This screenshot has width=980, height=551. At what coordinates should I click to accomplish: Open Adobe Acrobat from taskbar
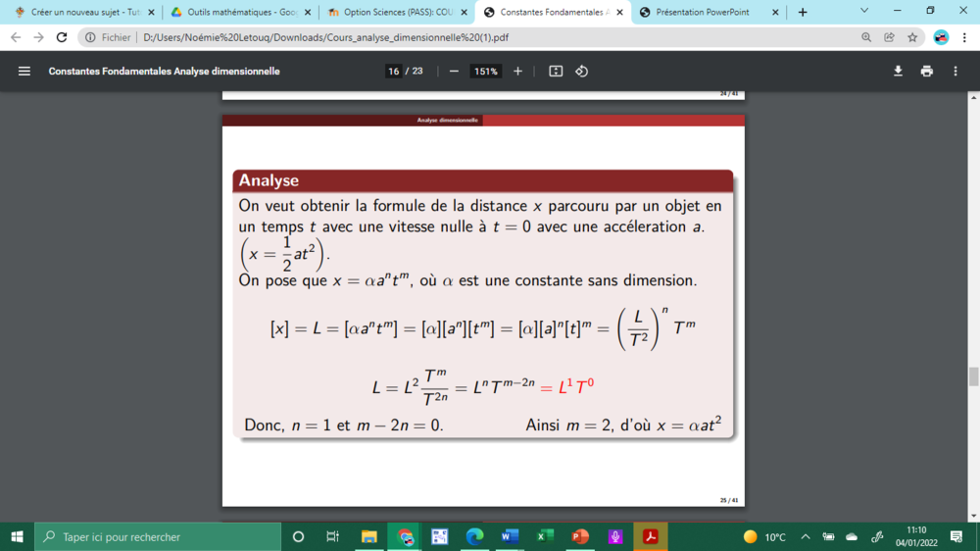[651, 536]
